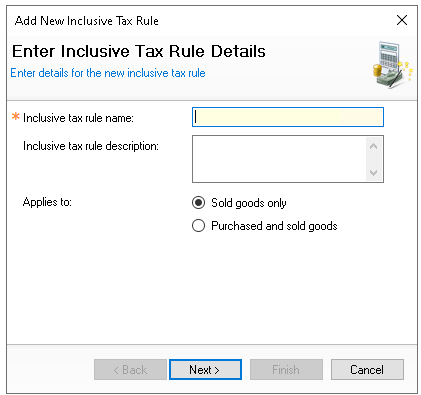
Task: Click the blue Enter details subtitle text
Action: click(x=108, y=73)
